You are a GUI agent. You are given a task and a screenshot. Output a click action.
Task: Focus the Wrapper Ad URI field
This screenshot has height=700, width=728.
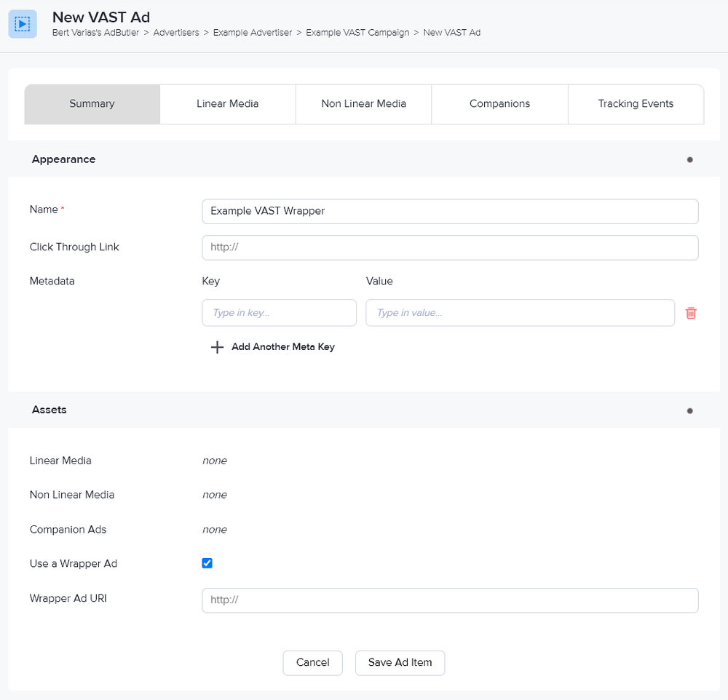tap(450, 600)
